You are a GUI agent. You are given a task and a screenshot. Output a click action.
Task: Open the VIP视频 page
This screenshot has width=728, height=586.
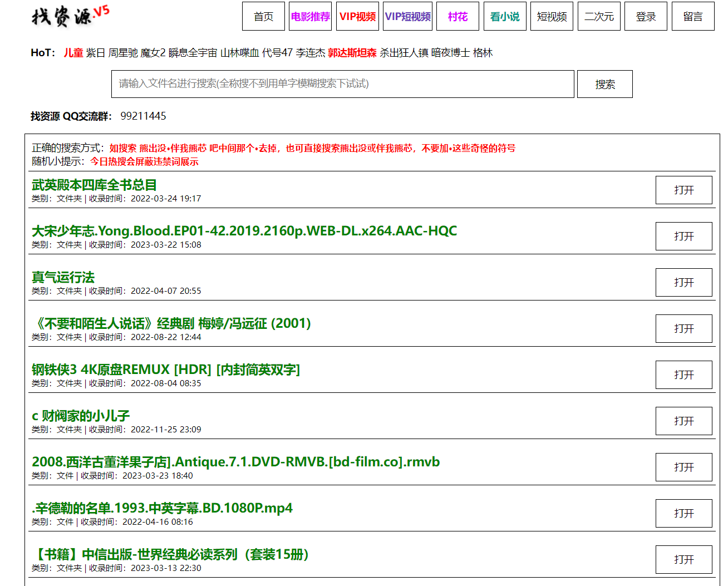(x=357, y=16)
